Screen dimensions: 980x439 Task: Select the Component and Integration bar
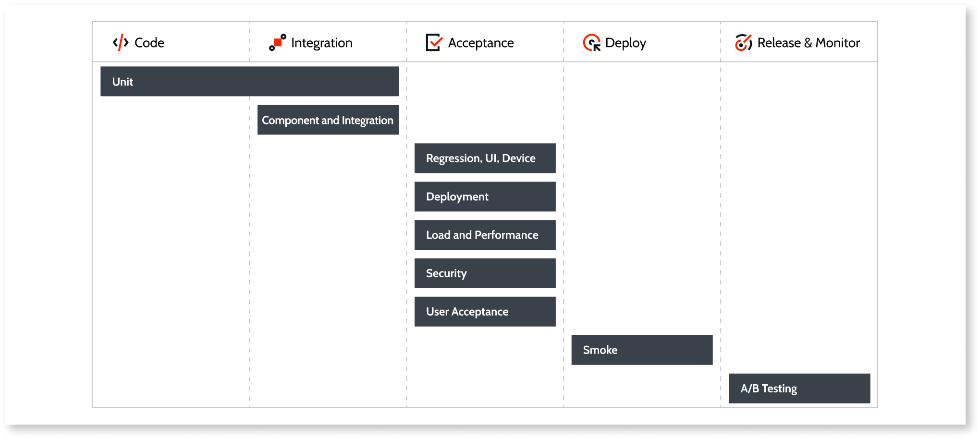[328, 120]
